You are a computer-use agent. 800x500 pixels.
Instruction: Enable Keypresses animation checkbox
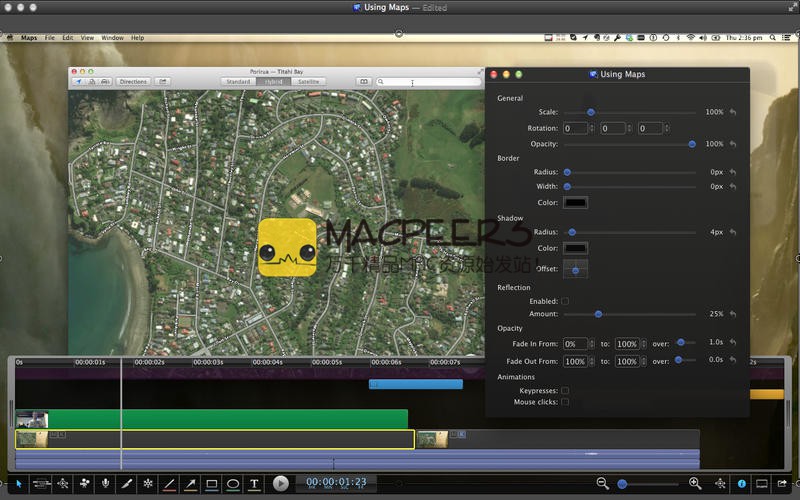[x=565, y=390]
